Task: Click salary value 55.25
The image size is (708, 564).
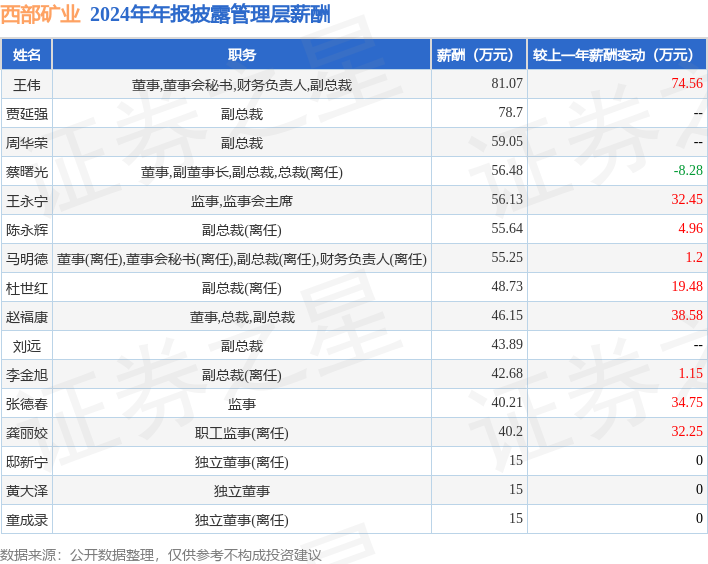Action: click(507, 257)
